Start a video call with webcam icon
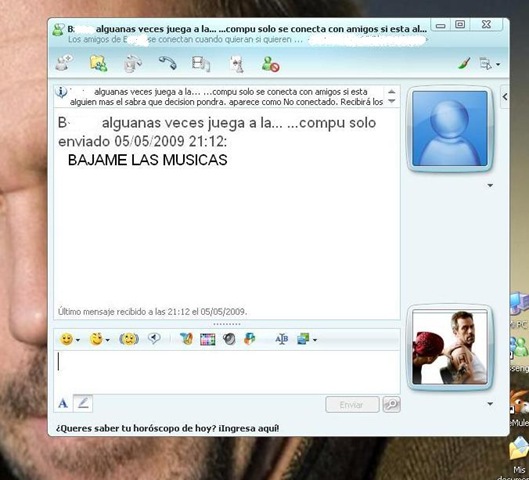529x480 pixels. point(133,63)
